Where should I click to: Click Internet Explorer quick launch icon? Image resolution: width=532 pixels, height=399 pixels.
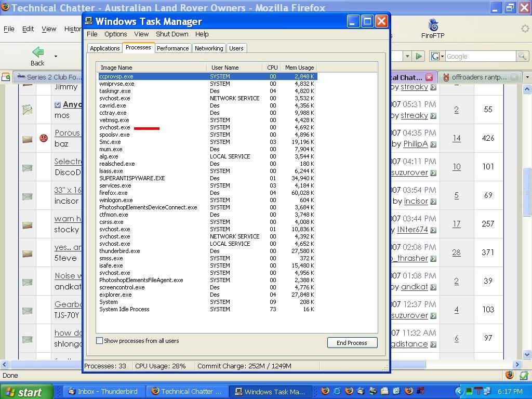337,391
